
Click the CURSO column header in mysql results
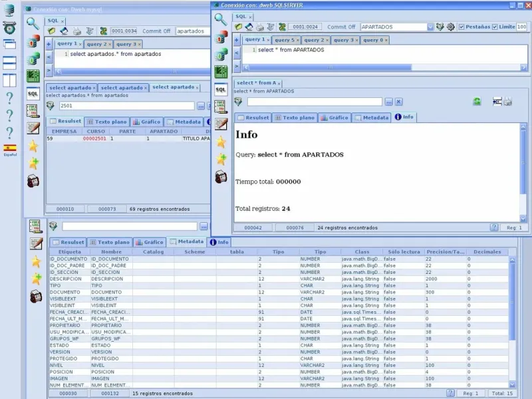point(96,131)
